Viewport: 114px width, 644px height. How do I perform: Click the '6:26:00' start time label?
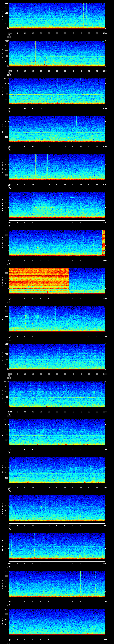(x=9, y=488)
